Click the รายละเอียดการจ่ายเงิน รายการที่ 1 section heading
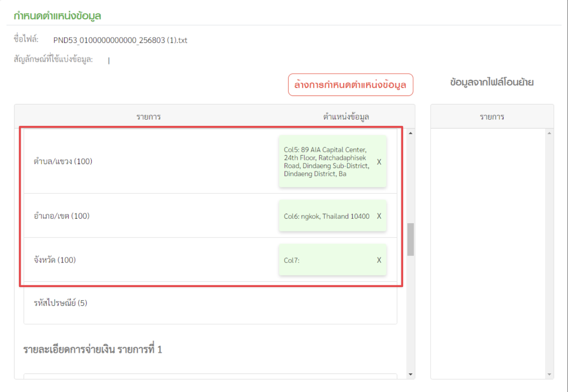This screenshot has width=568, height=392. [x=93, y=350]
